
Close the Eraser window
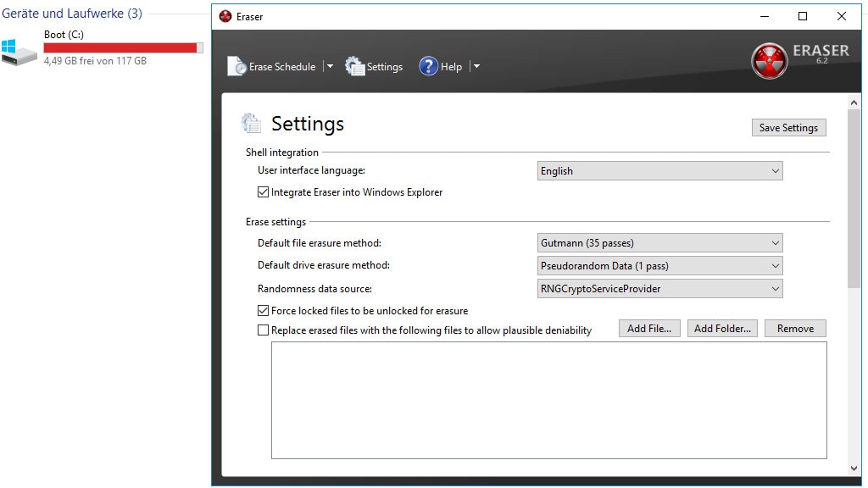[x=842, y=17]
